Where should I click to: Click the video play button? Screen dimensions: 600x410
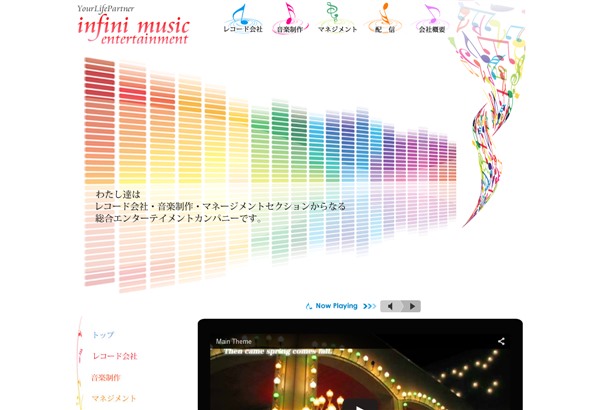tap(360, 406)
